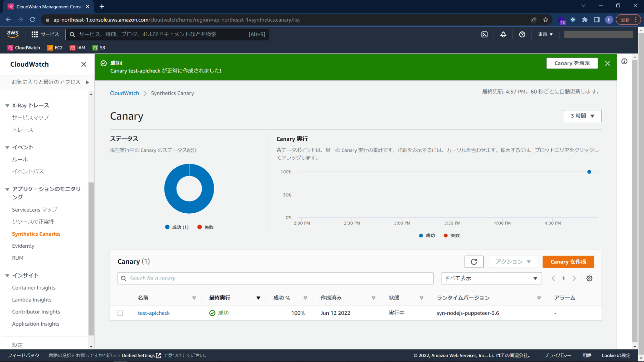This screenshot has width=644, height=362.
Task: Go to previous page of canaries
Action: [553, 279]
